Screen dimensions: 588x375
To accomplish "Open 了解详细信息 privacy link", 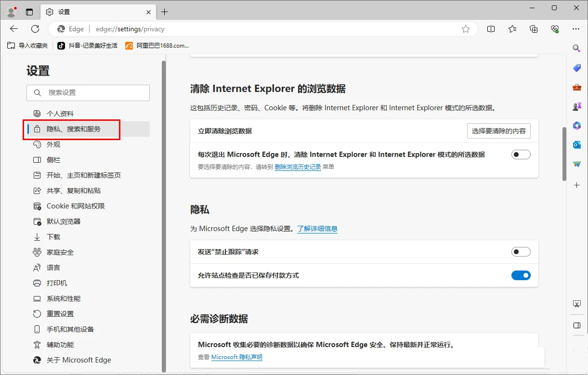I will 317,229.
